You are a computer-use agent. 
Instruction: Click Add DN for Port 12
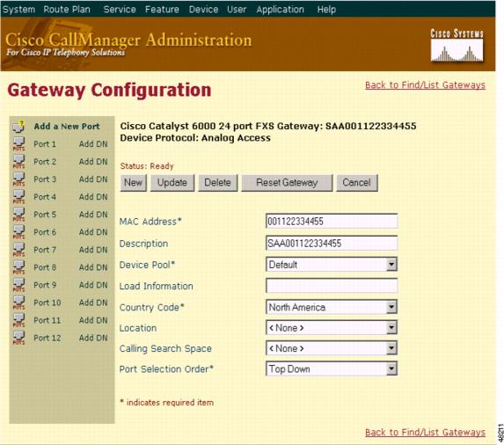(93, 339)
